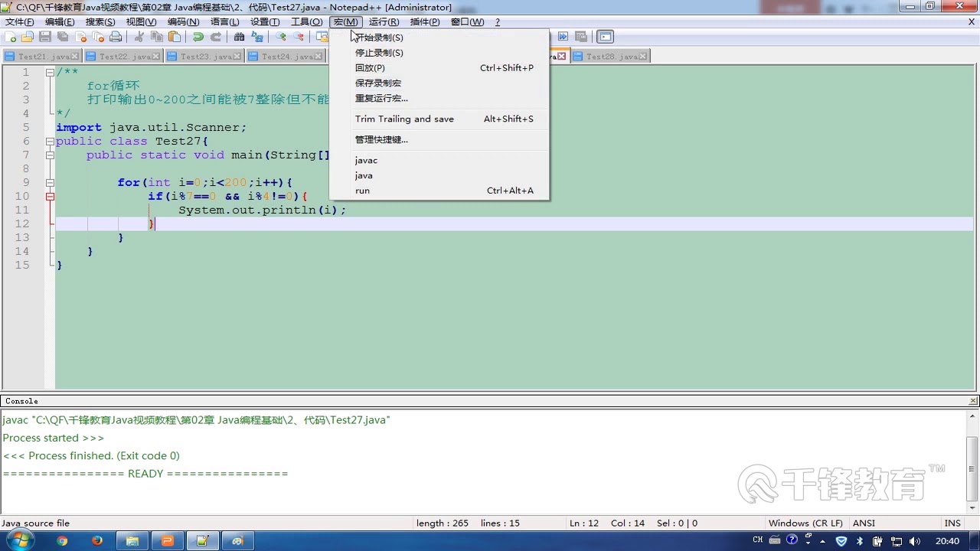The width and height of the screenshot is (980, 551).
Task: Click the Close document toolbar icon
Action: click(x=80, y=37)
